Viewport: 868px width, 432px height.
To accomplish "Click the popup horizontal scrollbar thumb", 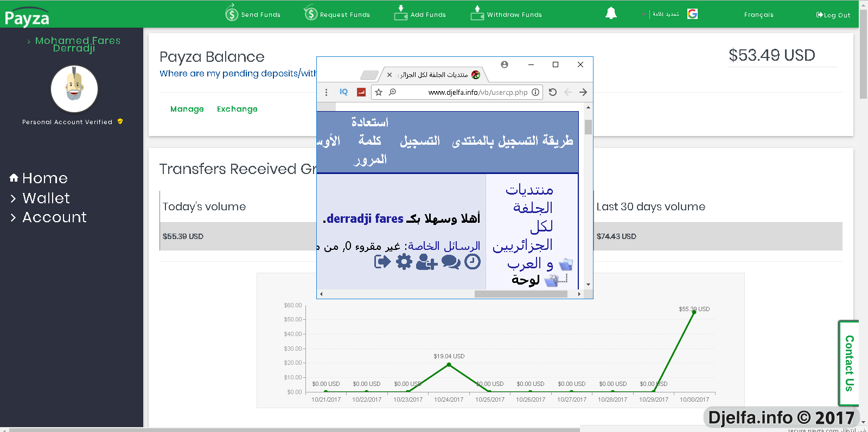I will [x=521, y=294].
